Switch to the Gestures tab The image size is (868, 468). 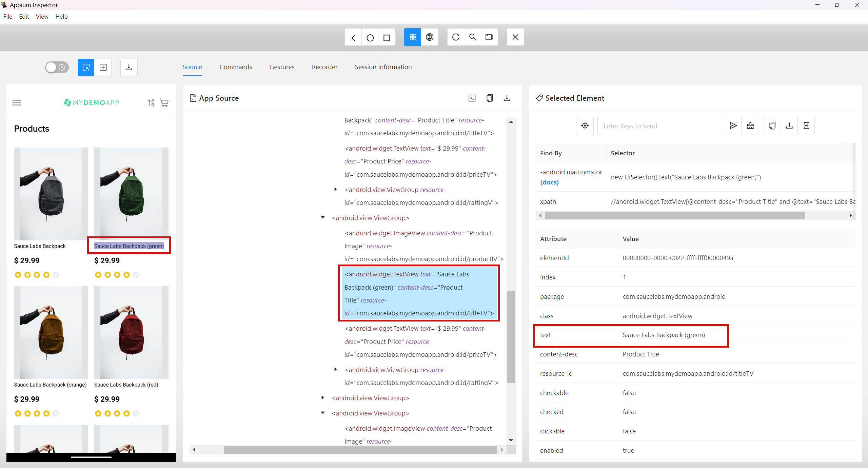tap(282, 67)
